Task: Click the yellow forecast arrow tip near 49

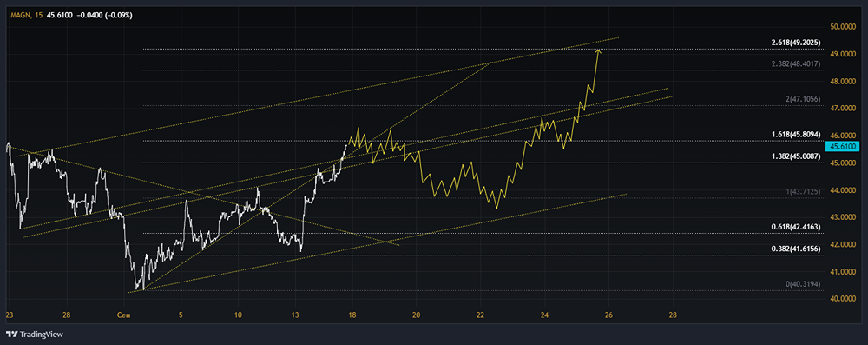Action: coord(598,52)
